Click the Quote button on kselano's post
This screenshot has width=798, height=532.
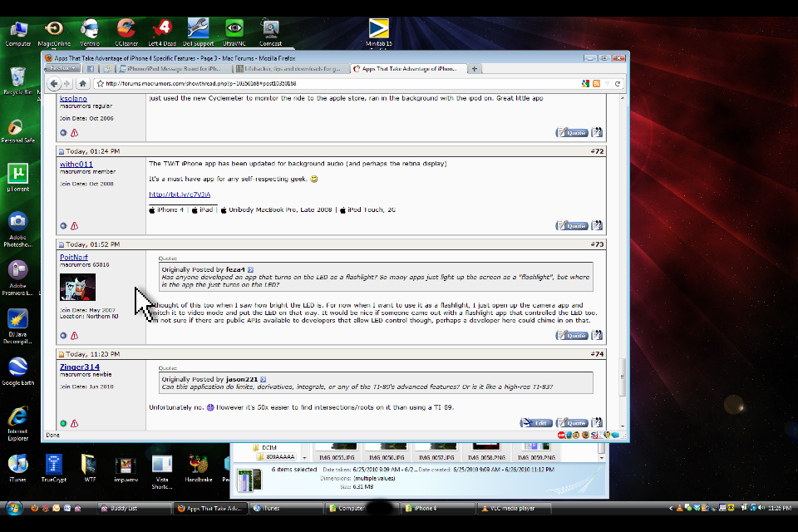tap(572, 132)
